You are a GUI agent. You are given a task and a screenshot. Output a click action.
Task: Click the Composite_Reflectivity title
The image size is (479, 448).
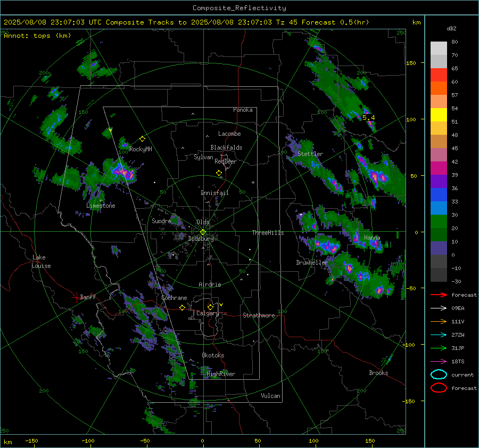coord(240,8)
